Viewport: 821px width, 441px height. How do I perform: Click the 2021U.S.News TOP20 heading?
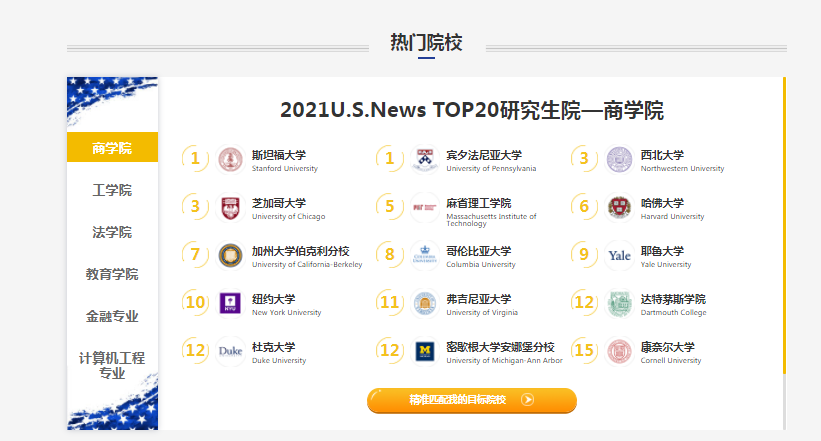click(471, 111)
